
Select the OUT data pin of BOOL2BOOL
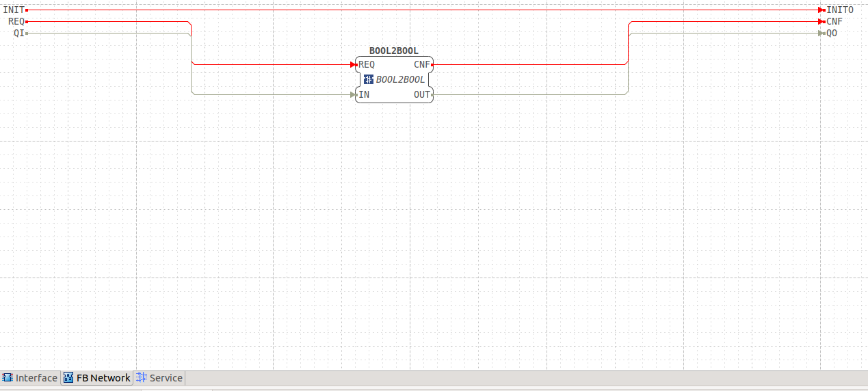(422, 94)
